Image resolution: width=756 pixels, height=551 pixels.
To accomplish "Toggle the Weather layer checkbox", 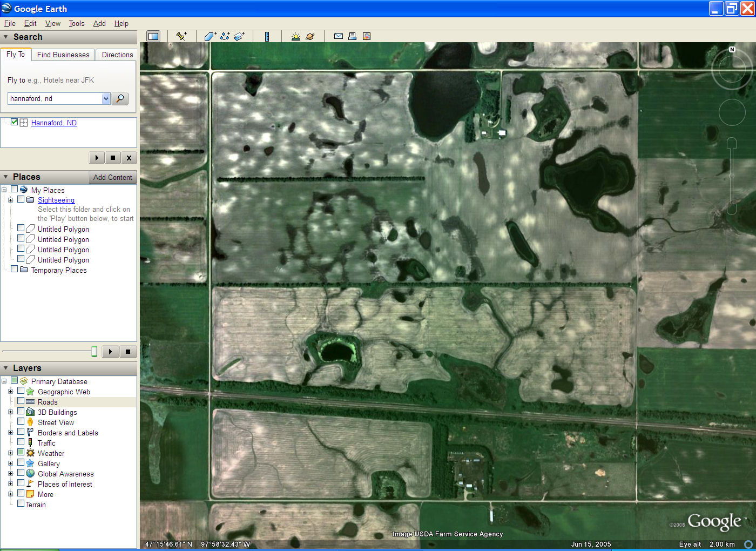I will point(21,452).
